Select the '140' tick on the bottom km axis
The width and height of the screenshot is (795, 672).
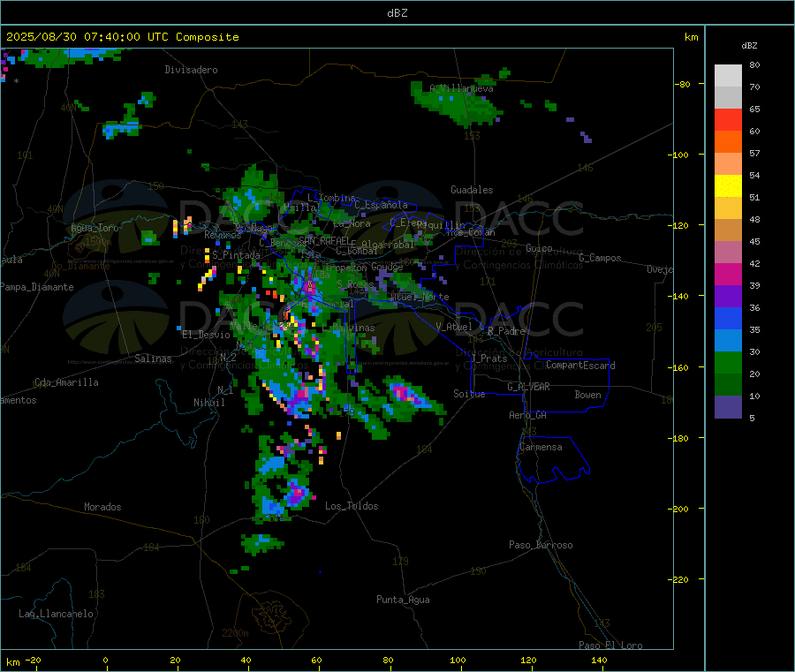599,660
